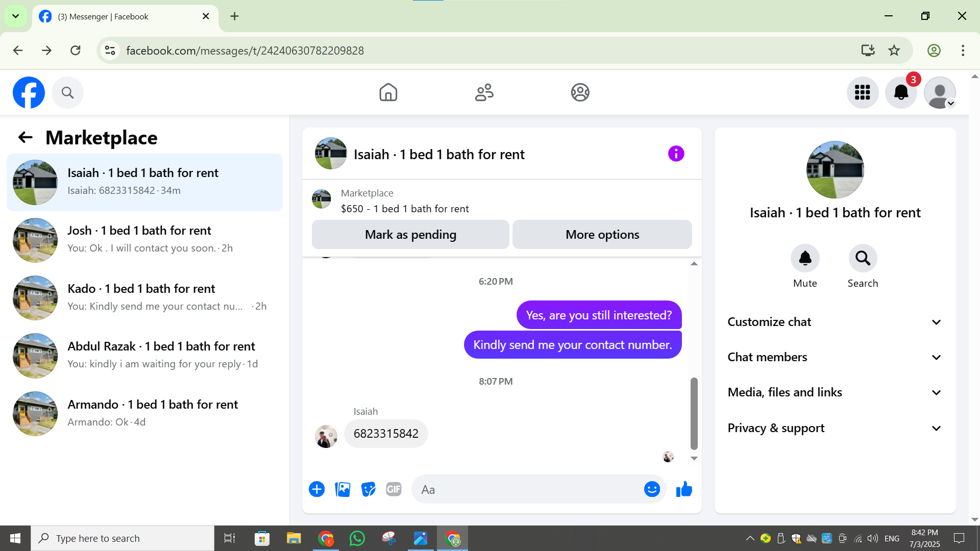Go to Facebook Home tab
The height and width of the screenshot is (551, 980).
pos(388,92)
